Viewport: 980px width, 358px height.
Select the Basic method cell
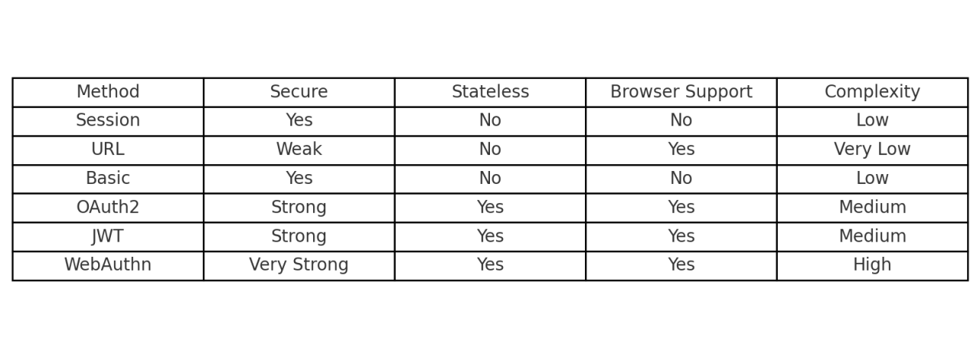coord(108,179)
